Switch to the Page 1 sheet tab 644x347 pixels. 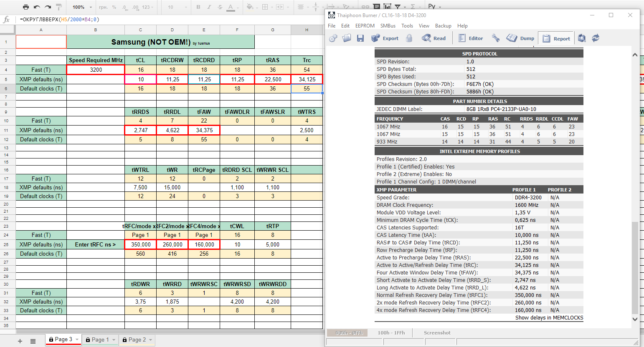pyautogui.click(x=100, y=340)
